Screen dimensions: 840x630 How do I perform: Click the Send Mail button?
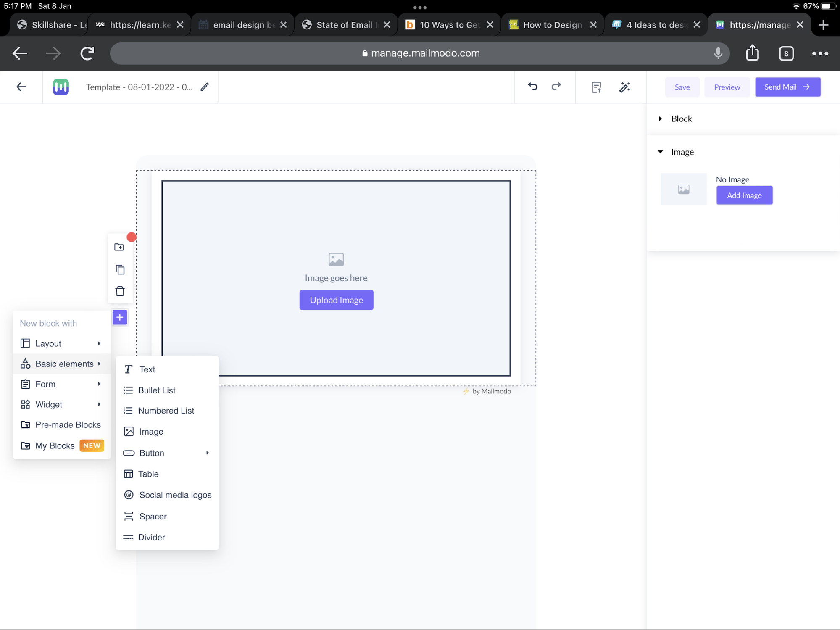[x=787, y=87]
